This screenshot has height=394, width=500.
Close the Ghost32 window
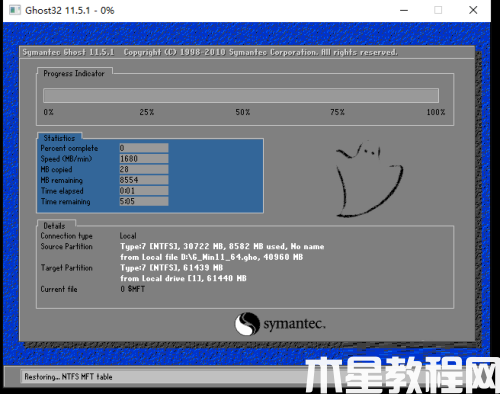pos(473,10)
